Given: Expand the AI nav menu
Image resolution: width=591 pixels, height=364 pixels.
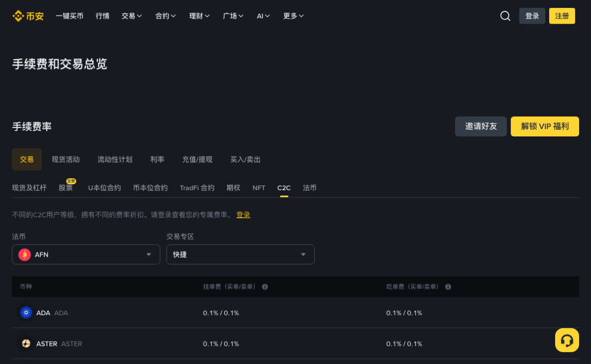Looking at the screenshot, I should click(x=263, y=16).
